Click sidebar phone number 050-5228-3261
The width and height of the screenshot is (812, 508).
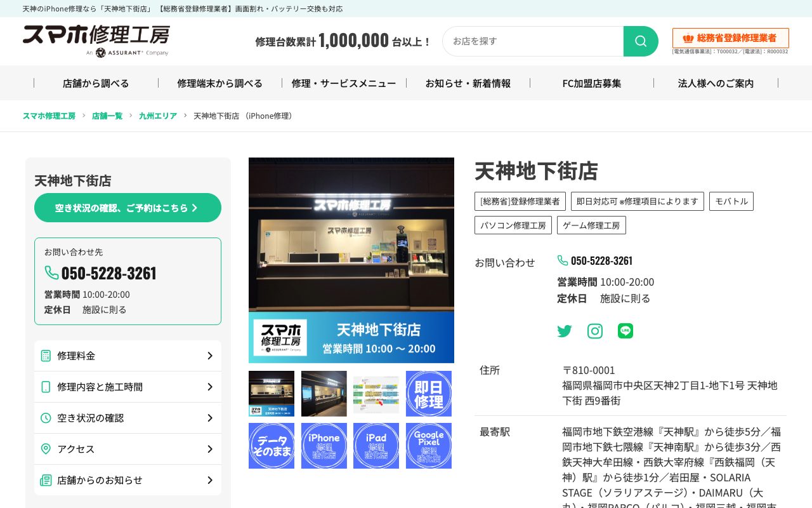108,273
